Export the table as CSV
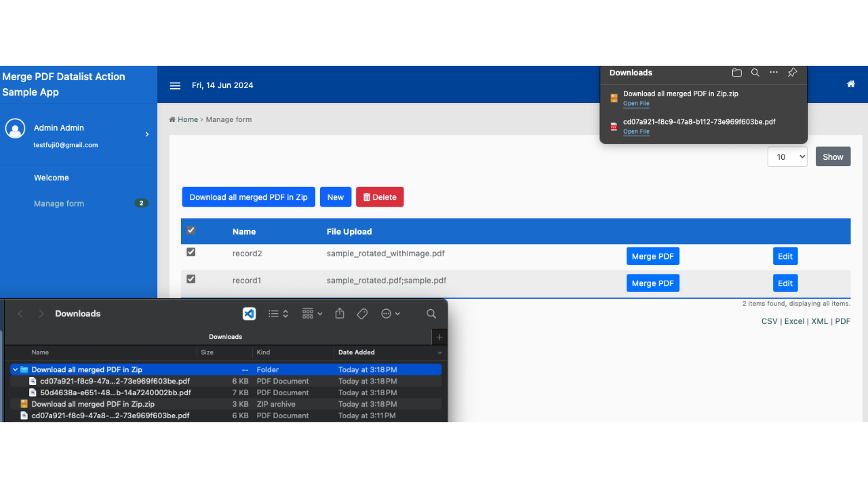 [770, 321]
